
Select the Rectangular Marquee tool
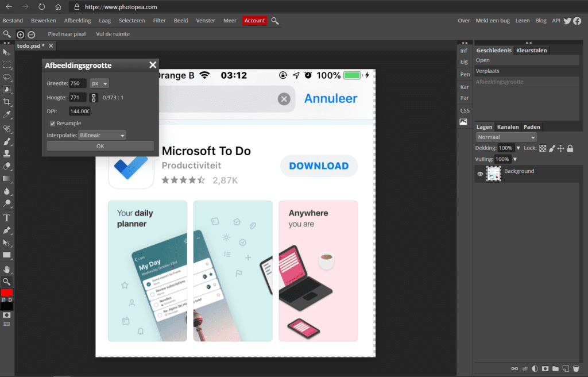(x=7, y=65)
